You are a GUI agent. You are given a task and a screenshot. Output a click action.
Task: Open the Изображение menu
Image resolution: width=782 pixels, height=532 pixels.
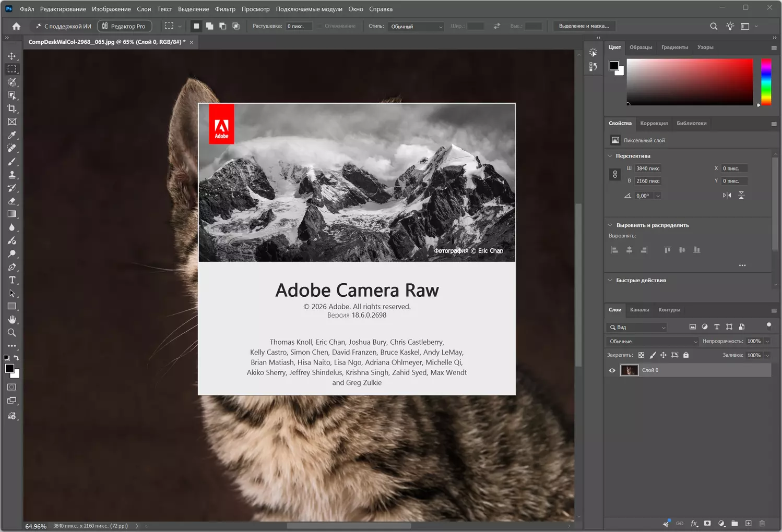[111, 9]
